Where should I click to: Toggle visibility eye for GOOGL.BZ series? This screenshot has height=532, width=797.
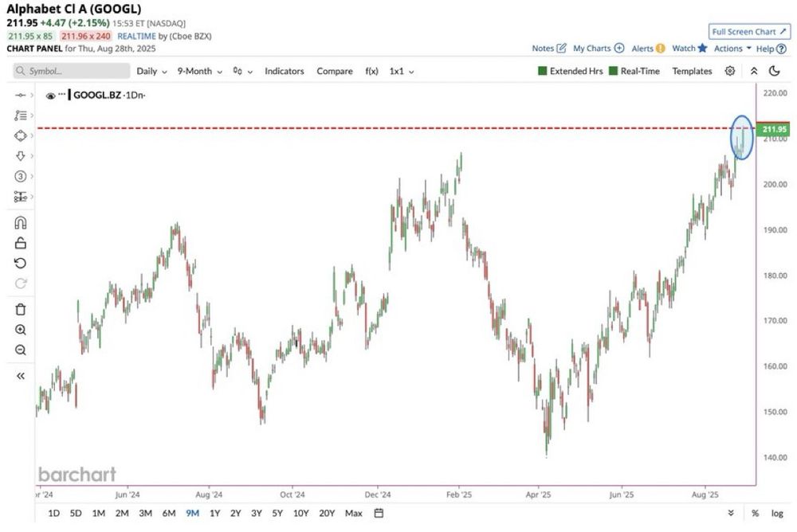50,96
